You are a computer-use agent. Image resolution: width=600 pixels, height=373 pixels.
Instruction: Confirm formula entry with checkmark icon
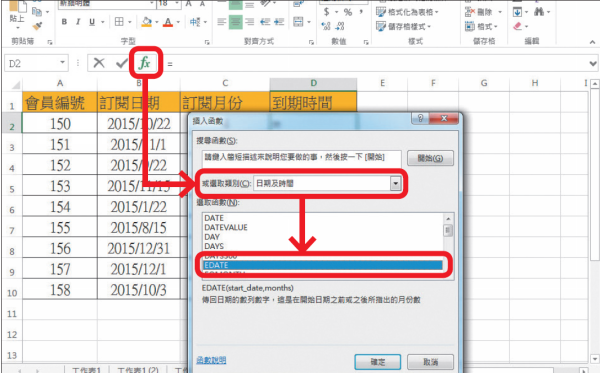tap(122, 63)
